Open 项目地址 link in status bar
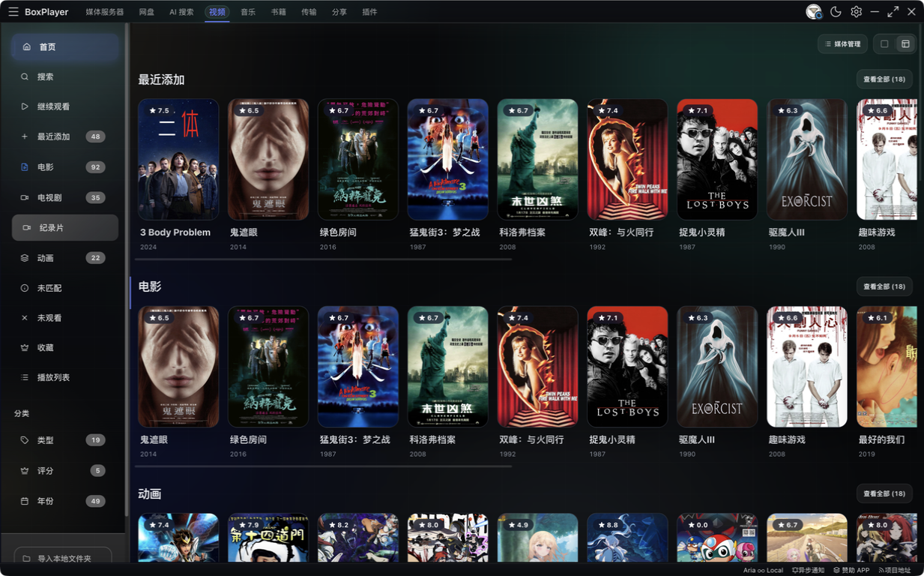Viewport: 924px width, 576px height. 895,570
